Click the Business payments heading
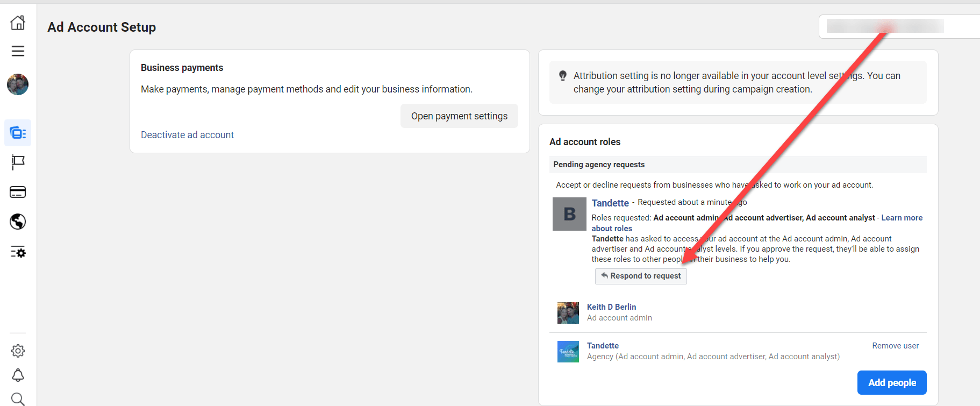This screenshot has height=406, width=980. 182,68
